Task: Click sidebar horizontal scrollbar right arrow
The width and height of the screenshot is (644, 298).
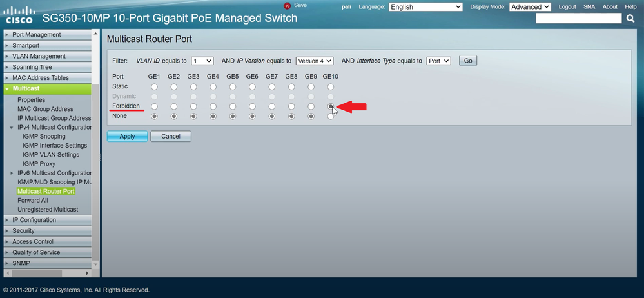Action: click(88, 273)
